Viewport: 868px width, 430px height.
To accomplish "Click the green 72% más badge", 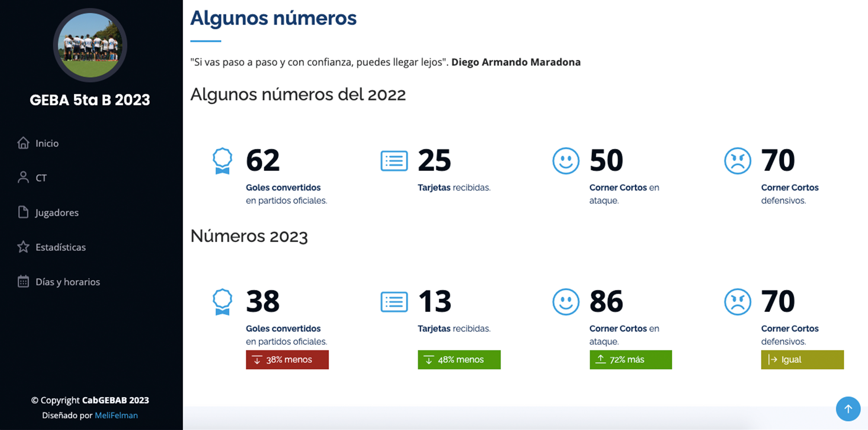I will [x=630, y=360].
